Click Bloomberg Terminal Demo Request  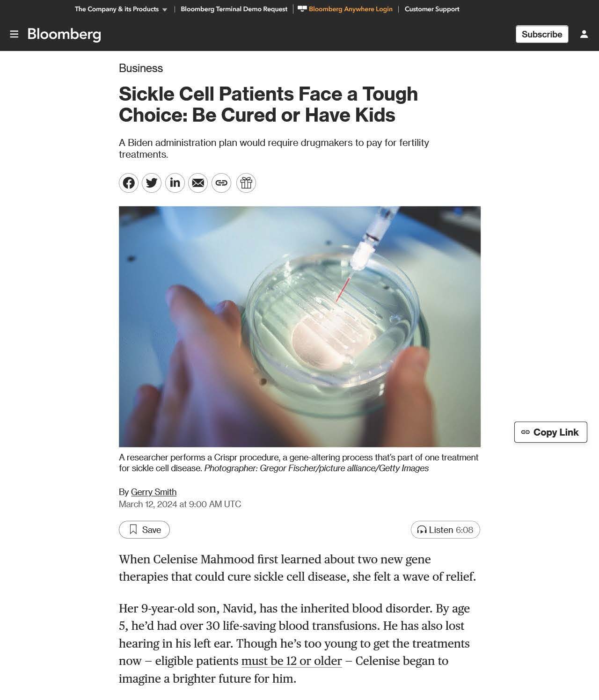[234, 9]
